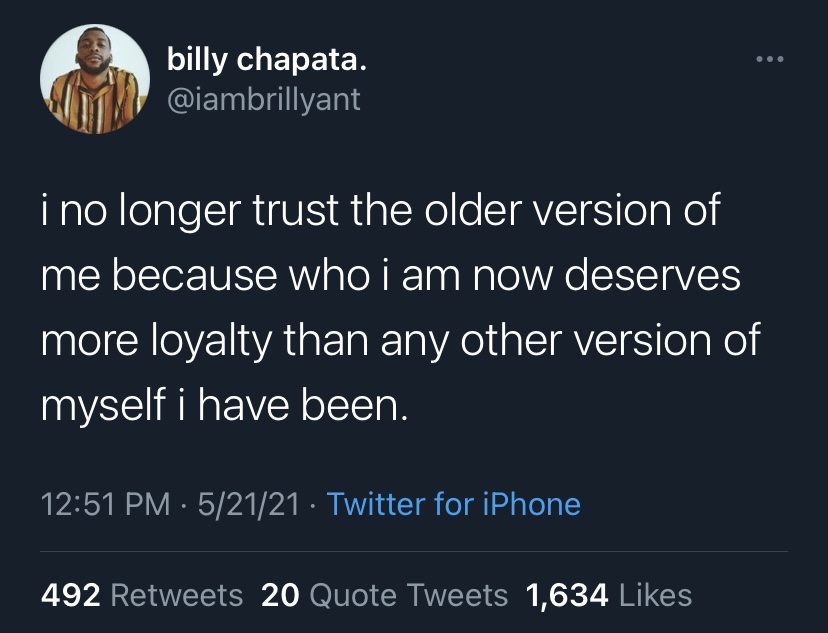Viewport: 828px width, 633px height.
Task: Click the 5/21/21 date
Action: pyautogui.click(x=250, y=504)
